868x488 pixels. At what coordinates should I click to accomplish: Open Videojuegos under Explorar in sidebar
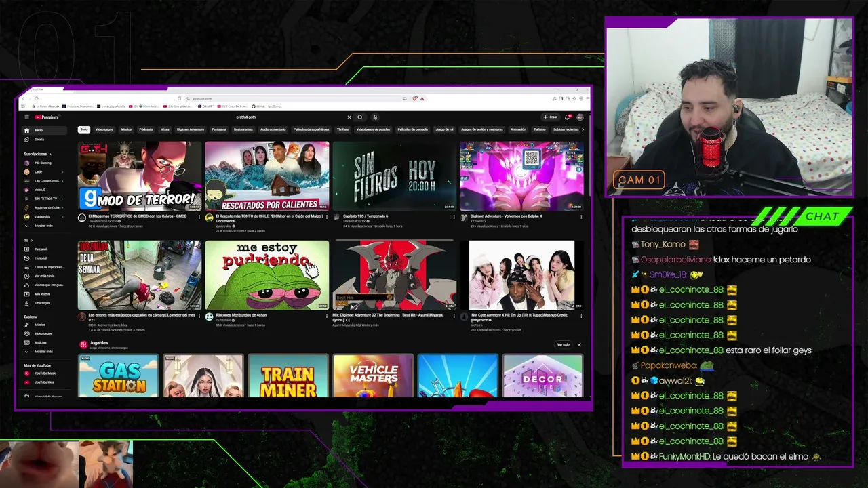45,333
